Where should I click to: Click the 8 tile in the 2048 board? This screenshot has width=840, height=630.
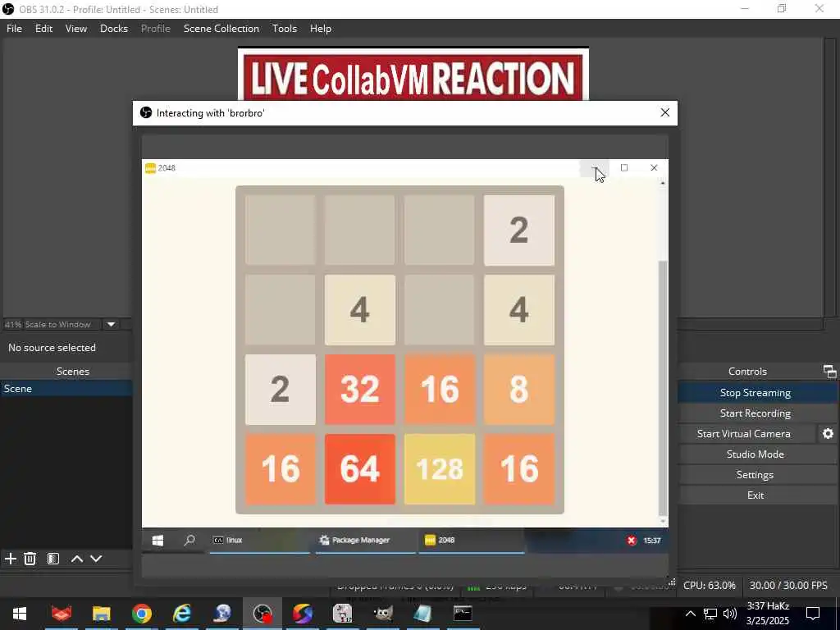coord(519,389)
